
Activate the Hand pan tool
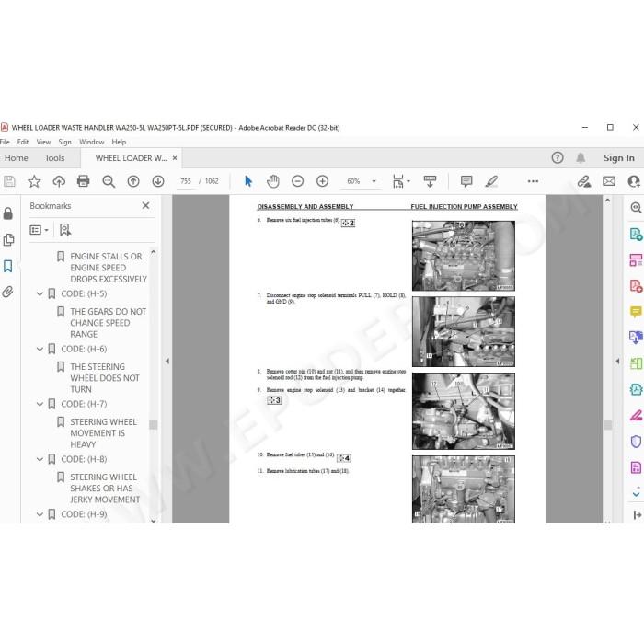272,181
